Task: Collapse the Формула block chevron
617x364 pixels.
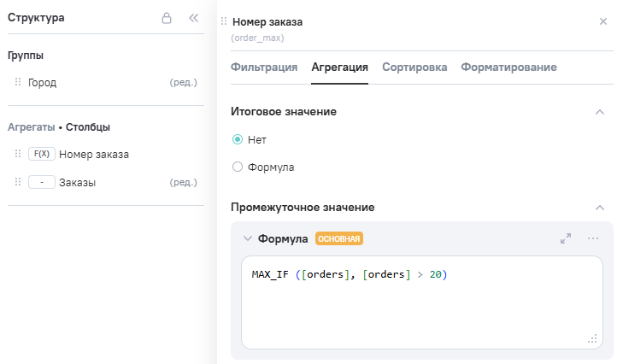Action: (x=248, y=239)
